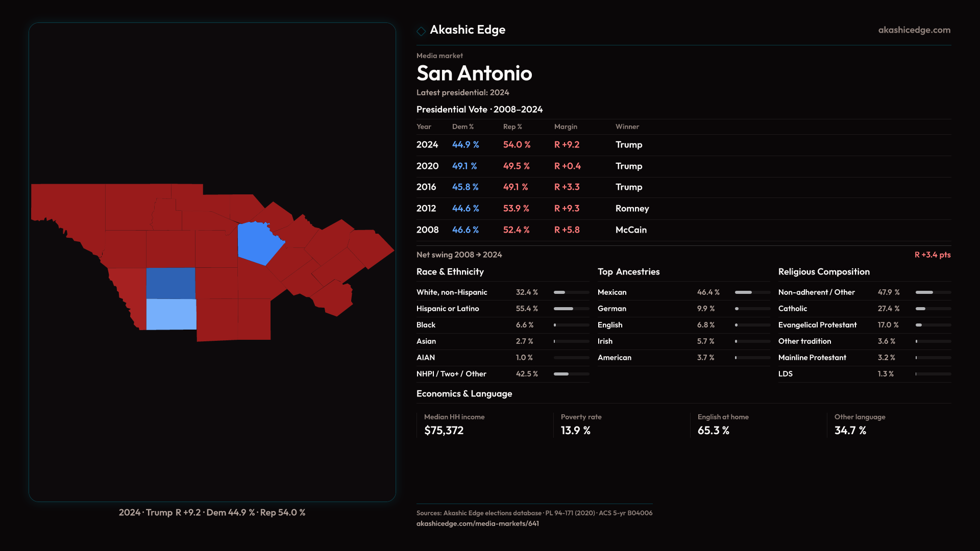The image size is (980, 551).
Task: Click the Margin column header
Action: point(566,127)
